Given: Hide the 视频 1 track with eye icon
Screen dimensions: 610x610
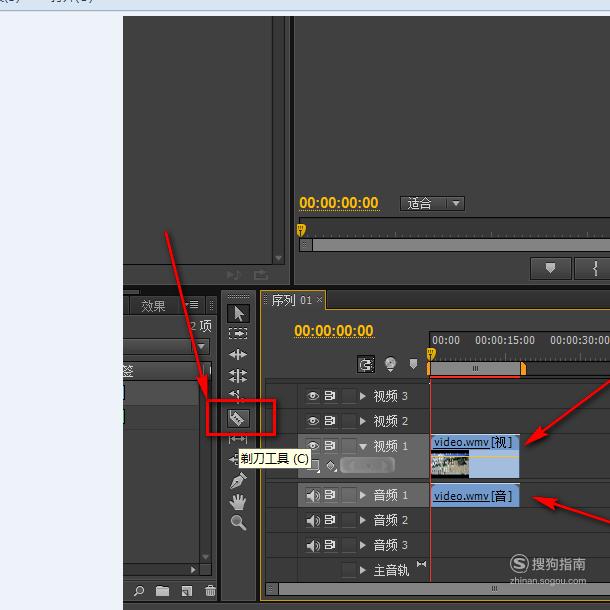Looking at the screenshot, I should (313, 446).
